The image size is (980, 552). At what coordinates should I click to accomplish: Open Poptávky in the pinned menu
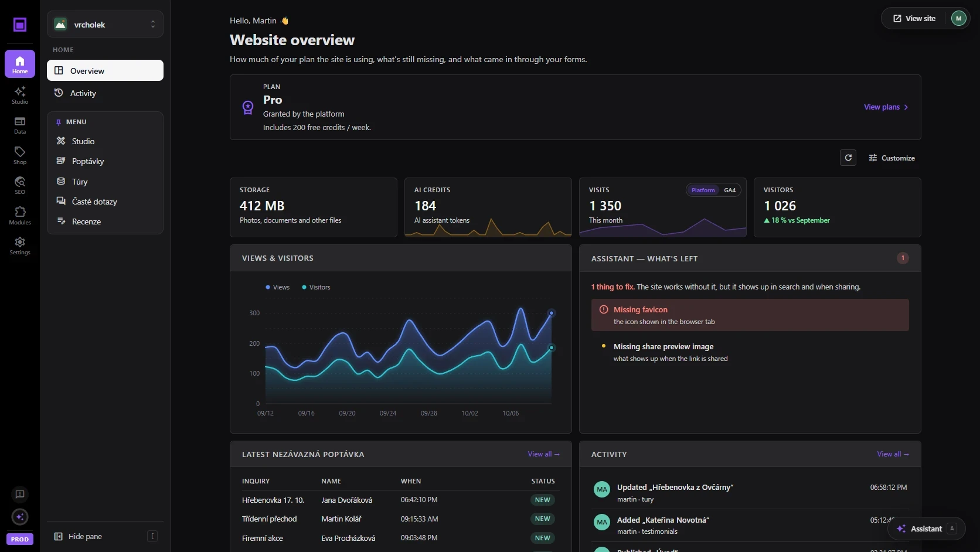pyautogui.click(x=105, y=161)
